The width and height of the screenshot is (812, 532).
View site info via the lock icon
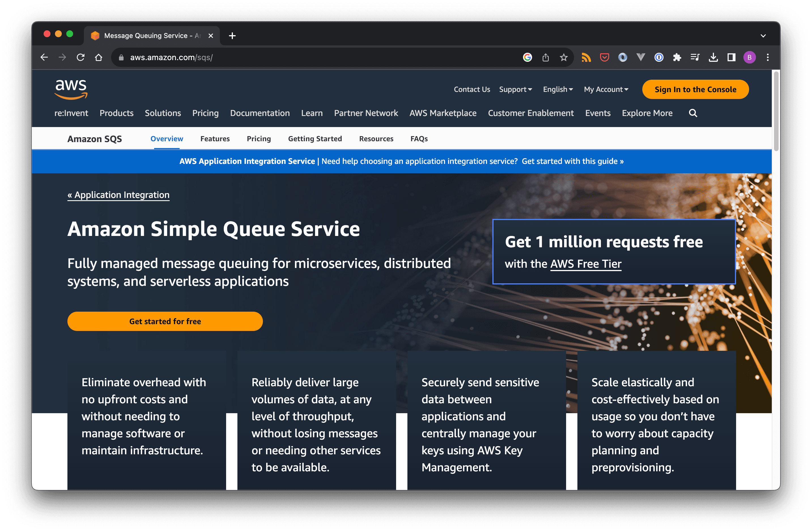pyautogui.click(x=121, y=57)
